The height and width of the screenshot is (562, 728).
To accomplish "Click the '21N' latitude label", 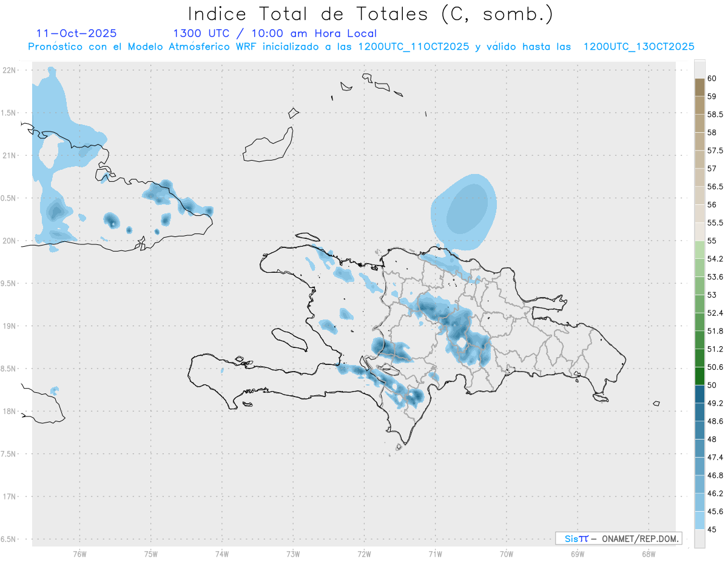I will pos(9,155).
